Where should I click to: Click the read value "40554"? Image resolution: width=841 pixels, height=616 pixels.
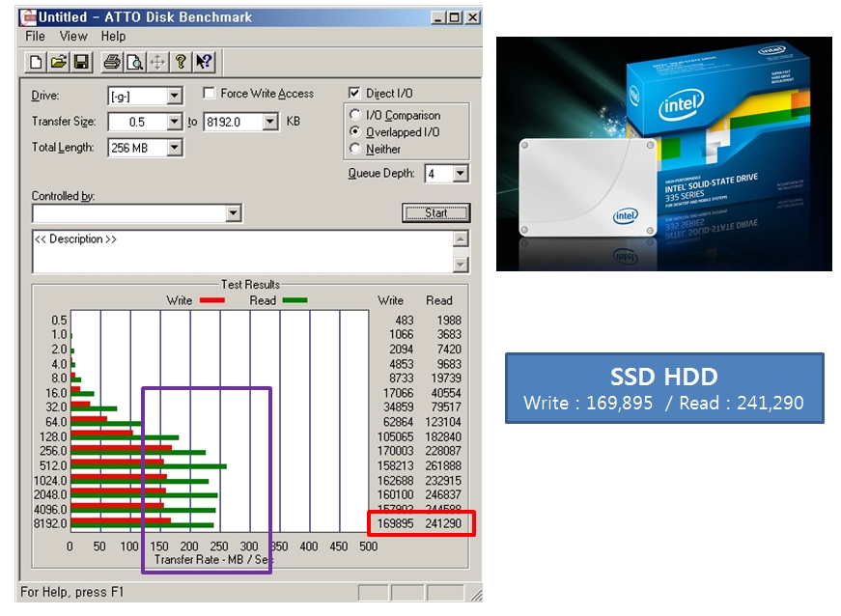click(446, 393)
